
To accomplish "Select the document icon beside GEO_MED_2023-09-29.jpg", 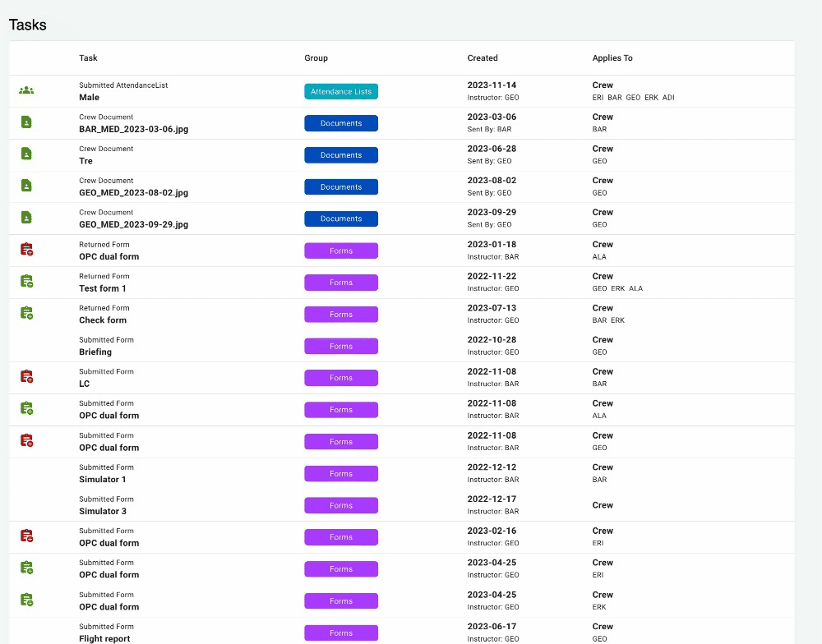I will [x=26, y=218].
